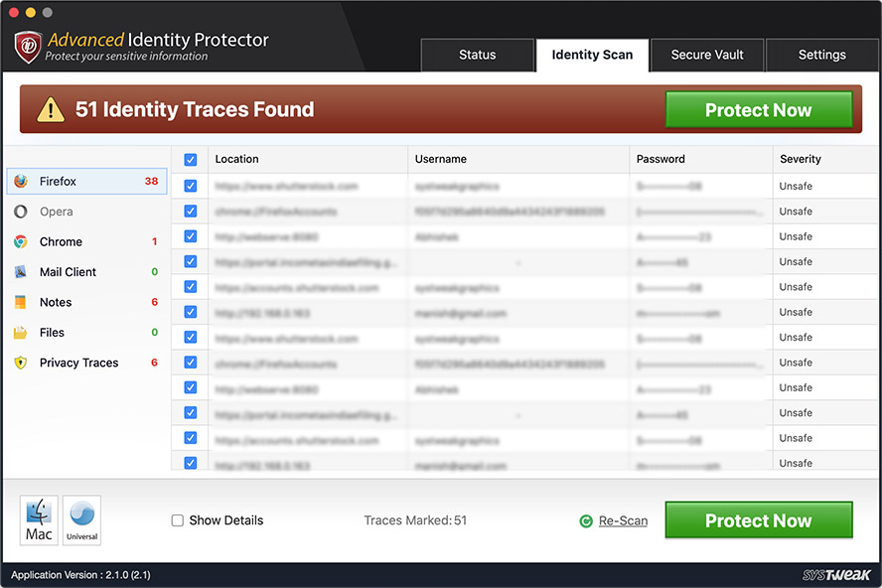Viewport: 882px width, 588px height.
Task: Choose the Chrome icon in sidebar
Action: pos(21,242)
